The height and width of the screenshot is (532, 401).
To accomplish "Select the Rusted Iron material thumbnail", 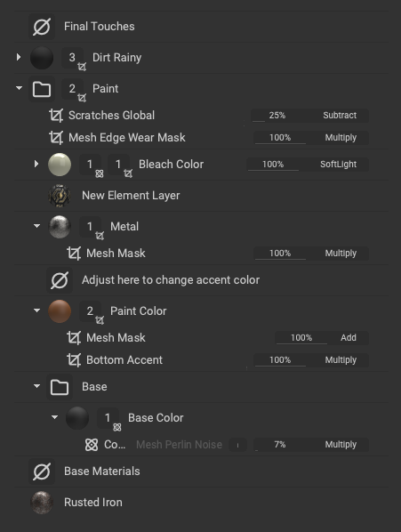I will (x=42, y=503).
